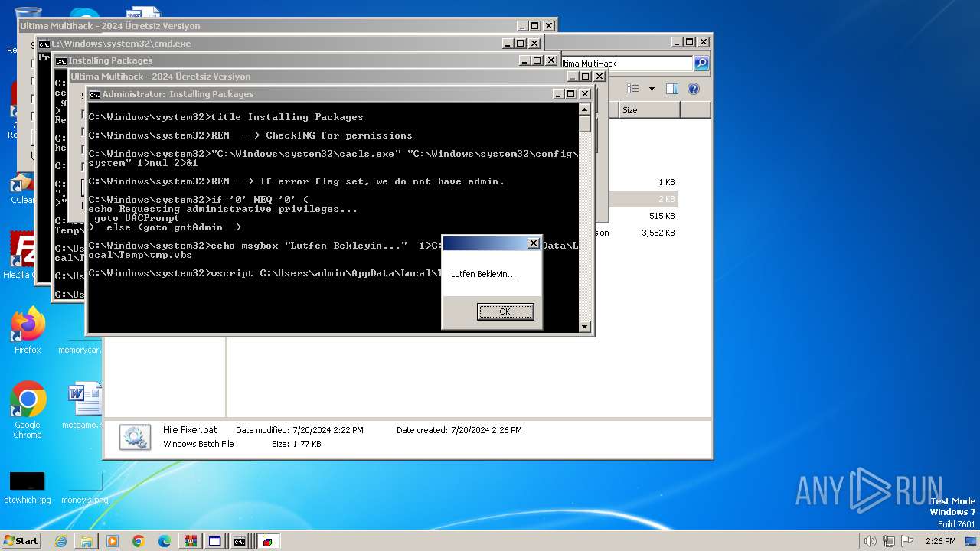This screenshot has height=551, width=980.
Task: Open Windows Explorer from the taskbar
Action: click(x=87, y=541)
